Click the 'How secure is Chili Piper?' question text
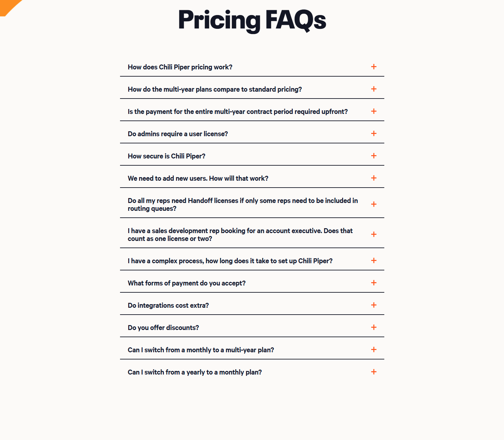The width and height of the screenshot is (504, 440). click(166, 156)
